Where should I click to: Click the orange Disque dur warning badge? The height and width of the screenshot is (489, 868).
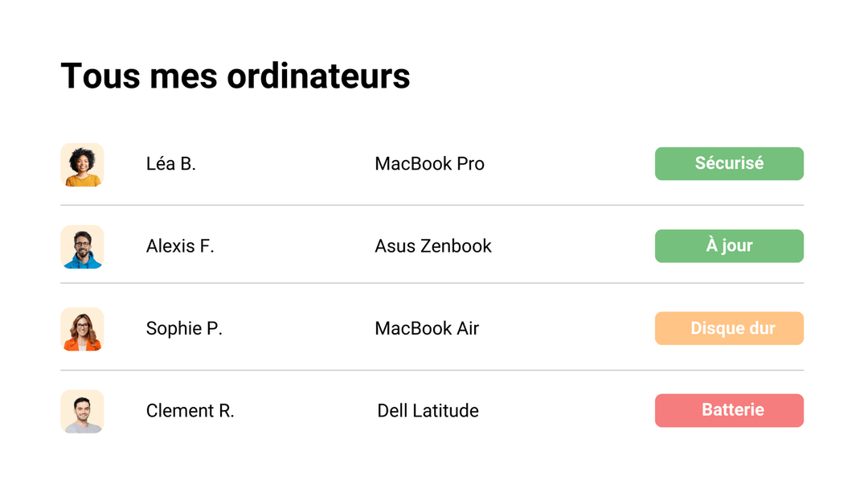point(729,328)
